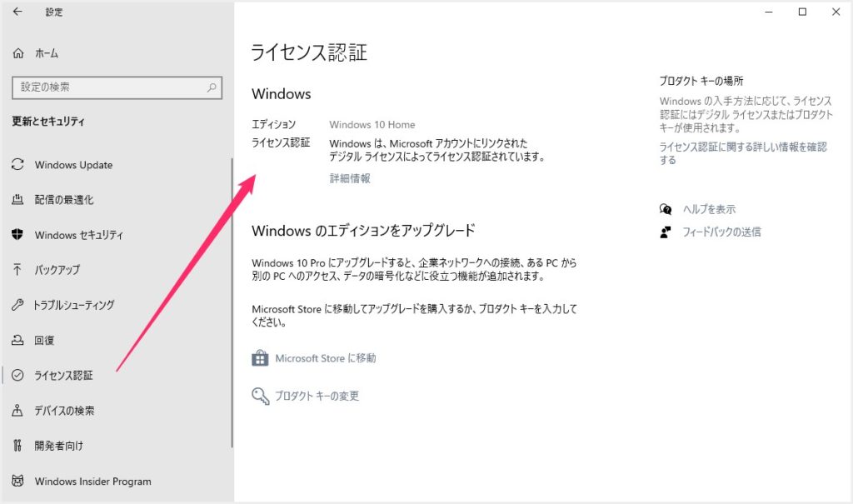Click the ヘルプを表示 link
This screenshot has height=504, width=853.
[x=709, y=209]
